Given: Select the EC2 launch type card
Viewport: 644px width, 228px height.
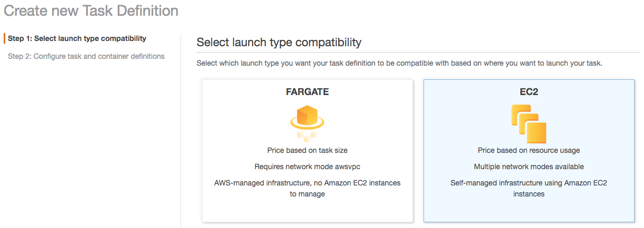Looking at the screenshot, I should [529, 210].
